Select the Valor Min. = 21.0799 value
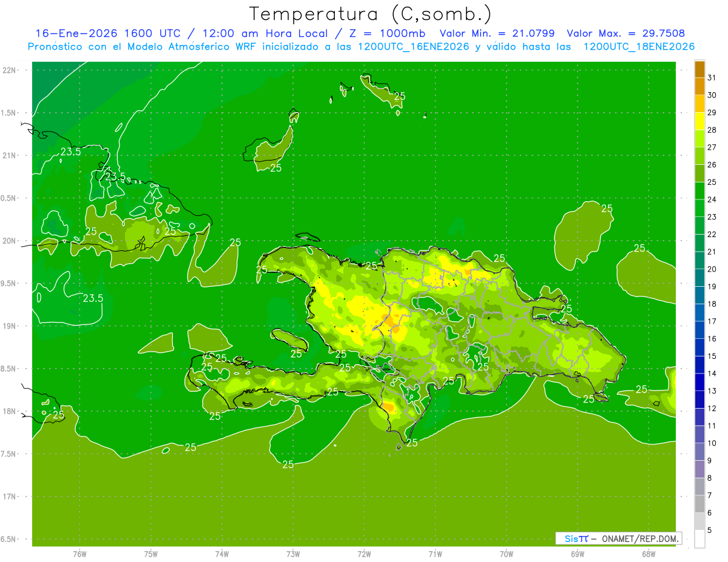The image size is (728, 562). point(497,34)
